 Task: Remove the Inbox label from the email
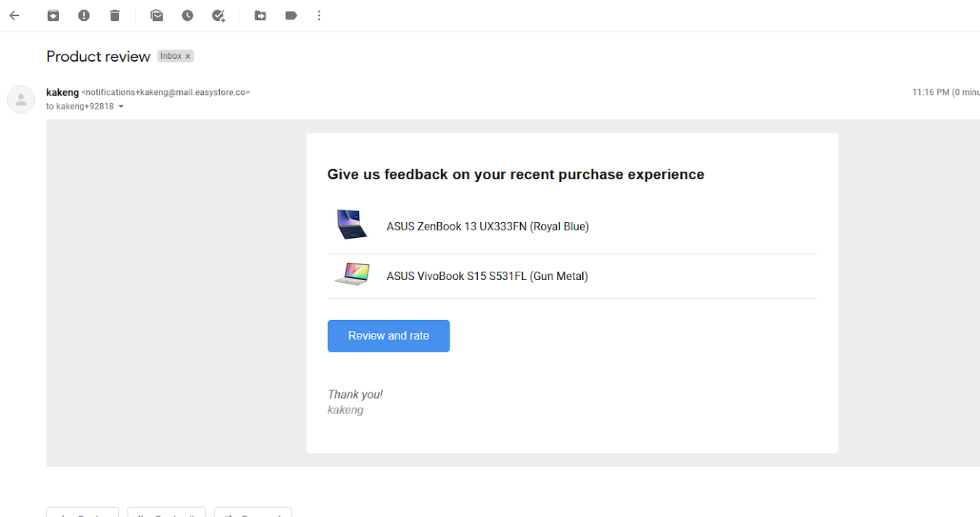pyautogui.click(x=188, y=56)
